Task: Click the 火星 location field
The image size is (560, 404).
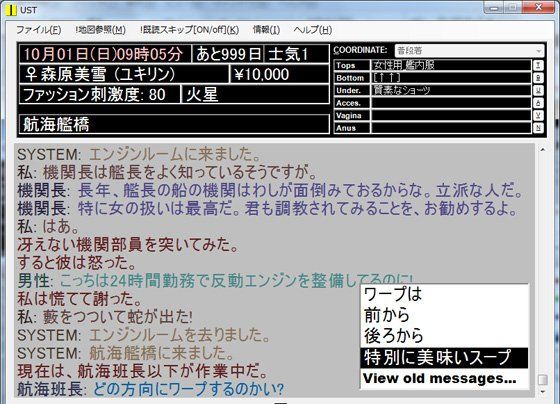Action: coord(256,95)
